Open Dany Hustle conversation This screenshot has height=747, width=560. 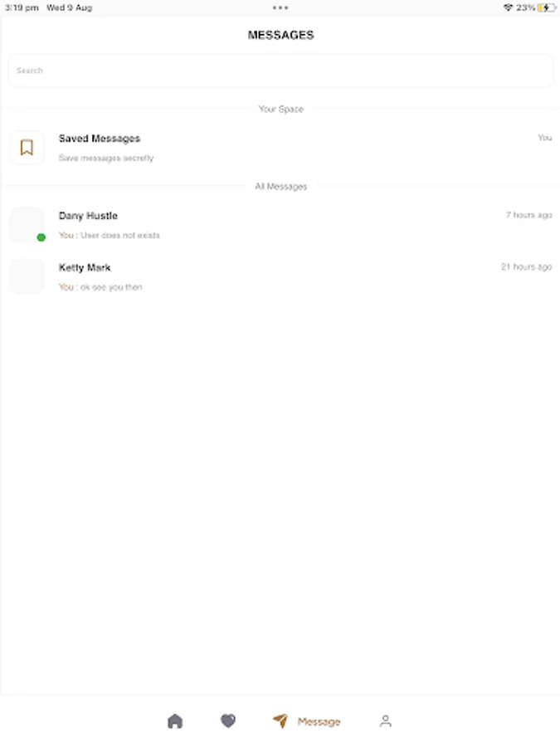point(280,225)
